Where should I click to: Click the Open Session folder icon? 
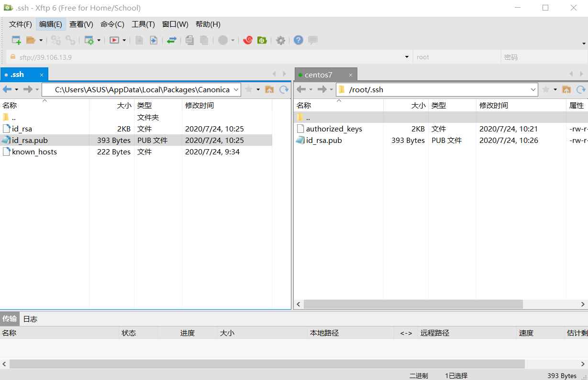(x=31, y=41)
